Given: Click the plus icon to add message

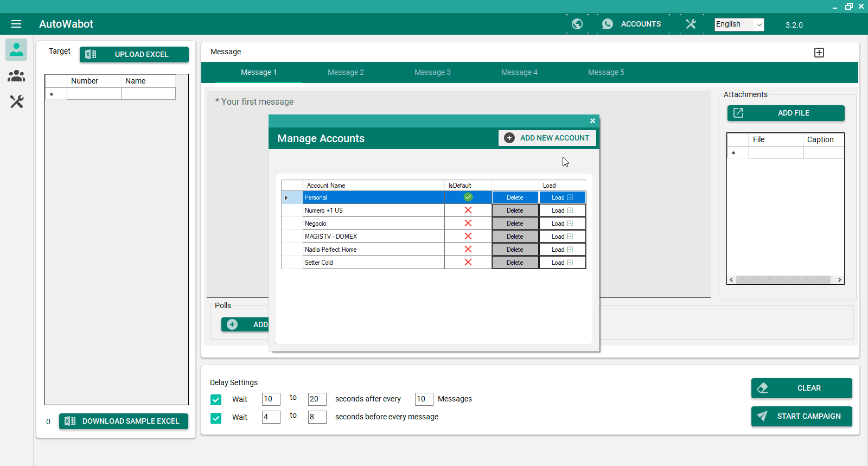Looking at the screenshot, I should click(x=819, y=53).
